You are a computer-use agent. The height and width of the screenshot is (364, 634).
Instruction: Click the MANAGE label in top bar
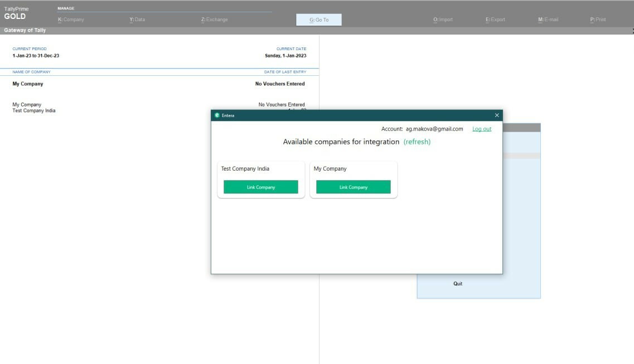(66, 8)
